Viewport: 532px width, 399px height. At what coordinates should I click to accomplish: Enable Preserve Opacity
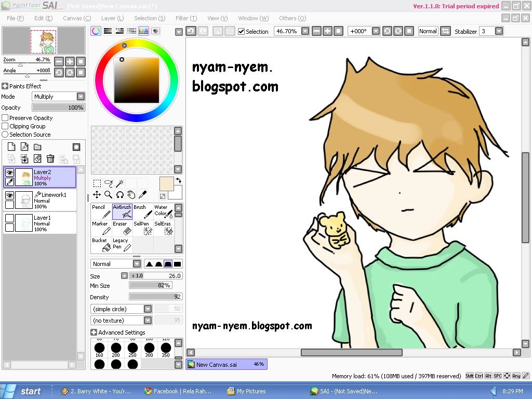point(5,118)
